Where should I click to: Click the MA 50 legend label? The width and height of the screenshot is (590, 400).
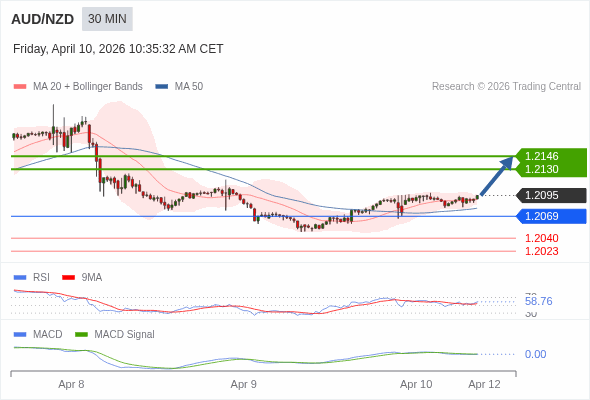pos(189,87)
